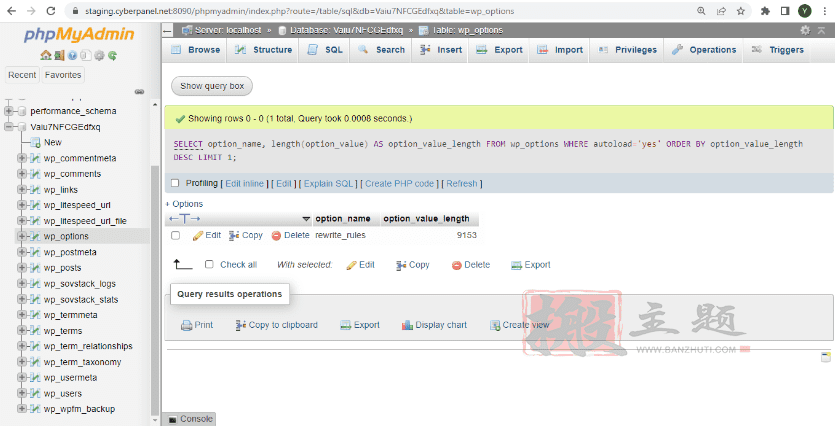Collapse top menu with up-arrow icon

(822, 30)
